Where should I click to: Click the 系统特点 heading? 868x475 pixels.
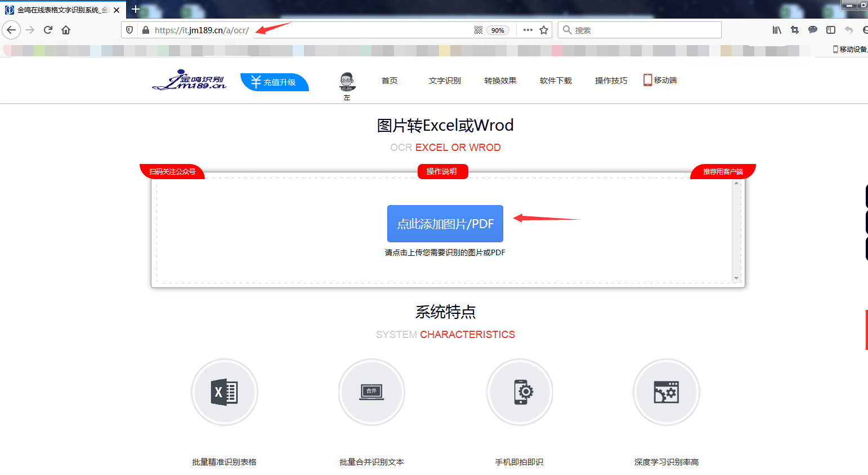pyautogui.click(x=445, y=312)
